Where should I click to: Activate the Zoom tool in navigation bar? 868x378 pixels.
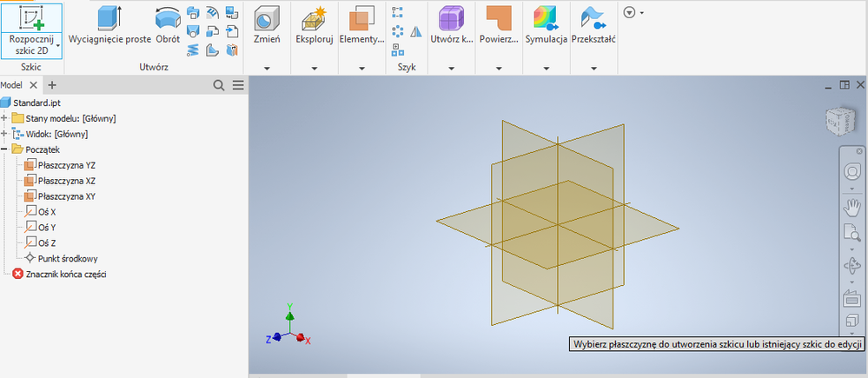coord(851,232)
